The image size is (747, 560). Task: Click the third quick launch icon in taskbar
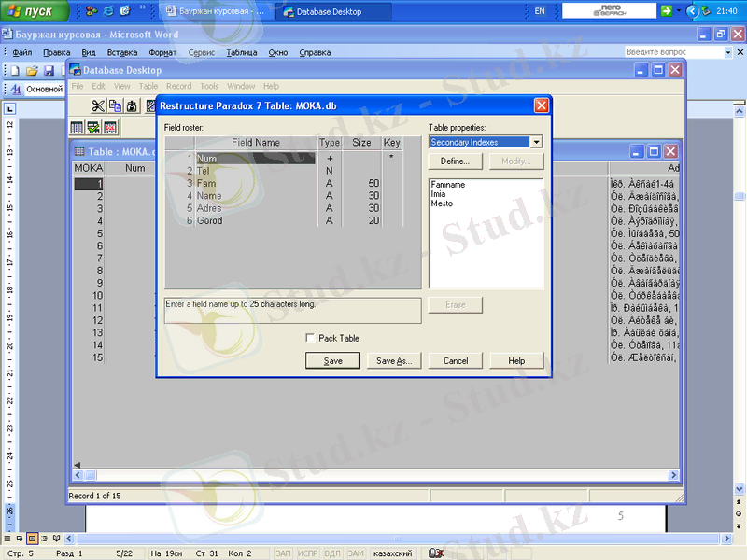(125, 10)
